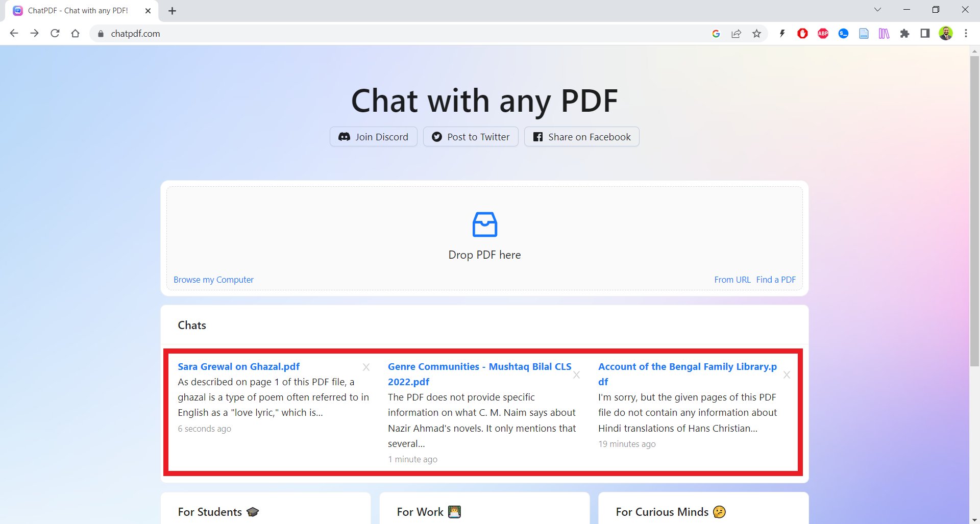Image resolution: width=980 pixels, height=524 pixels.
Task: Click the scrollbar down arrow
Action: (974, 519)
